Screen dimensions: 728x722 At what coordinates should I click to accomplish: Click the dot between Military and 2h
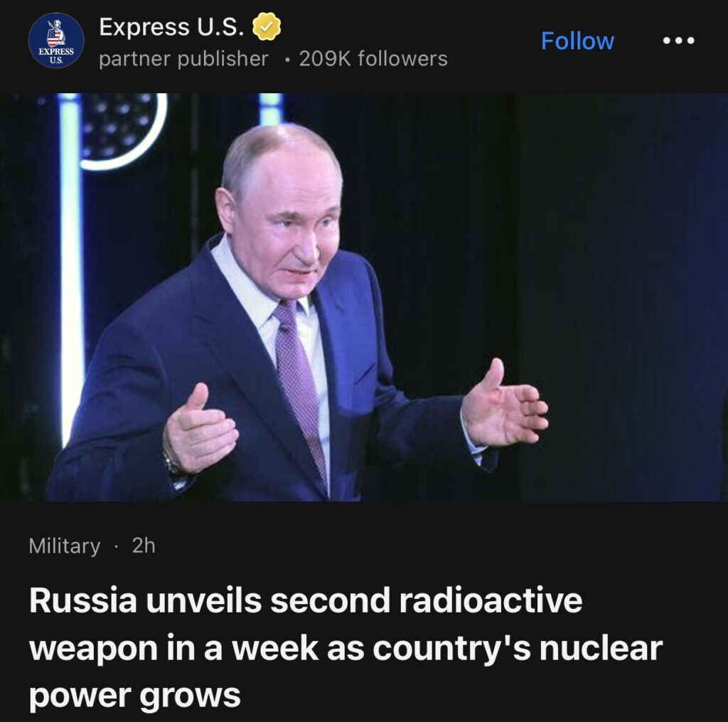pyautogui.click(x=116, y=546)
